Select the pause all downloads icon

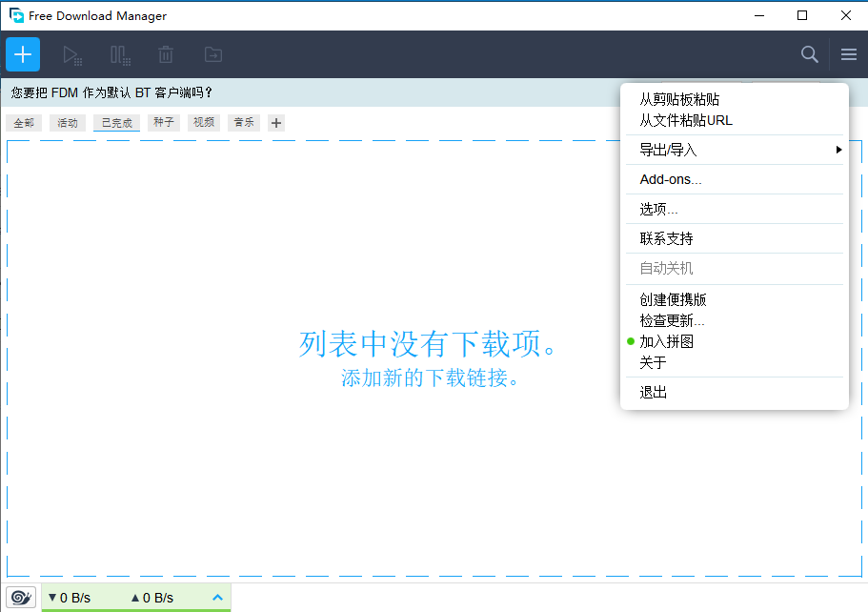pyautogui.click(x=120, y=54)
